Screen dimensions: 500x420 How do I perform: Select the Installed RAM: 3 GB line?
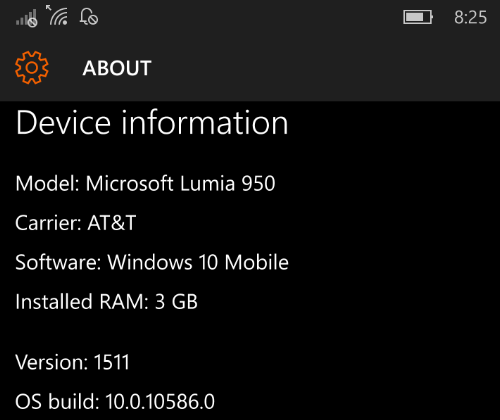click(107, 301)
